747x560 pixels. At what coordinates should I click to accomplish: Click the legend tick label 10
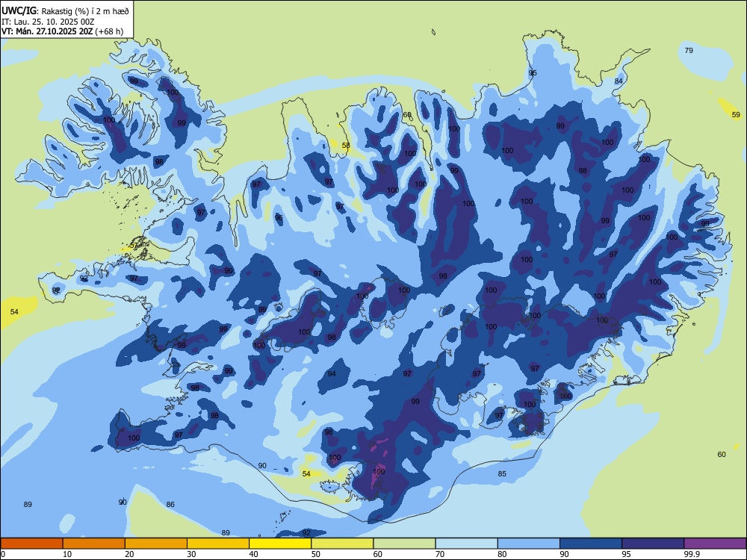pos(67,554)
